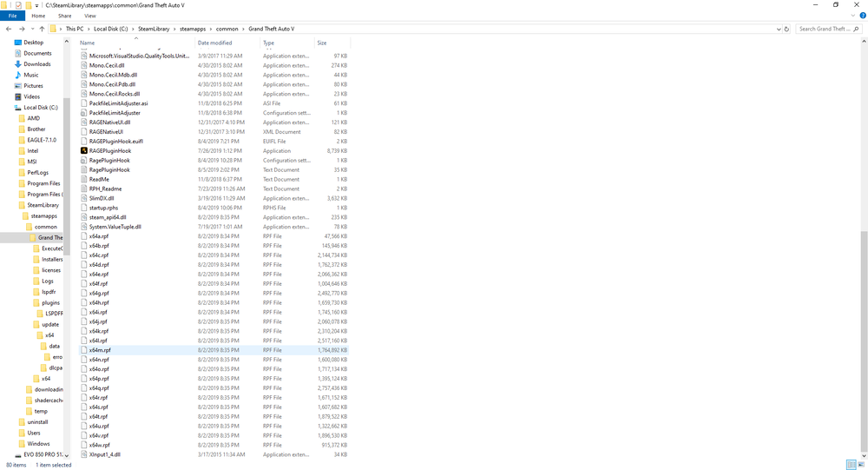Select the System.ValueTuple.dll file name
This screenshot has width=868, height=470.
point(115,227)
